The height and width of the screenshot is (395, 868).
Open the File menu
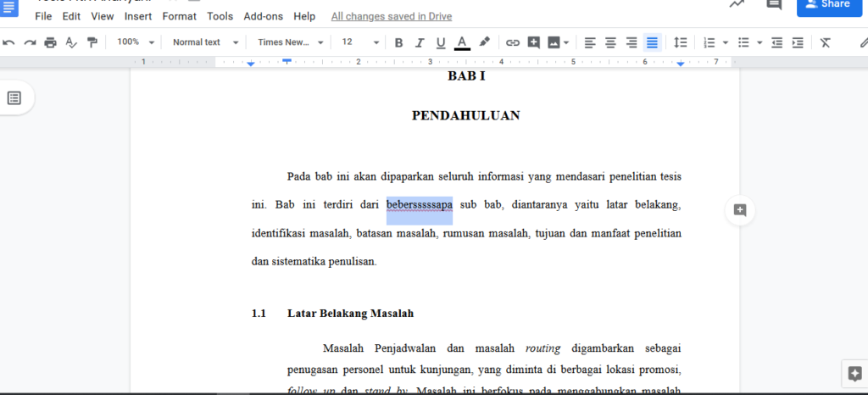point(43,16)
